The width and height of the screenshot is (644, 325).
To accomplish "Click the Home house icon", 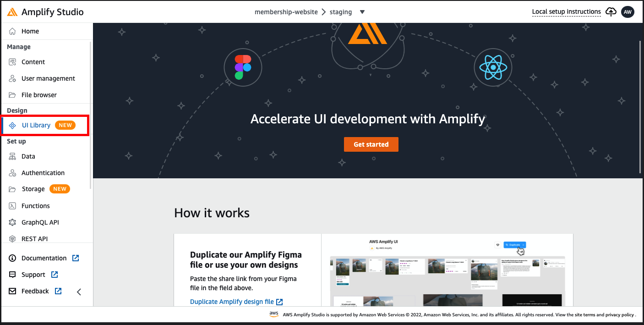I will pos(12,31).
